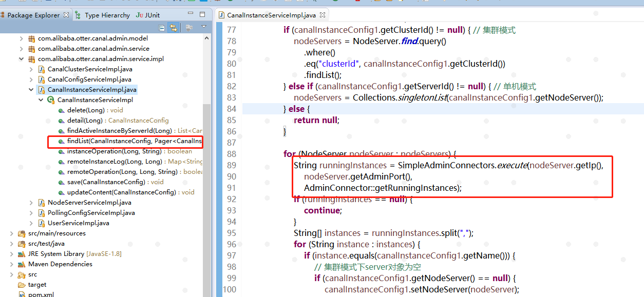644x297 pixels.
Task: Expand the com.alibaba.otter.canal.admin.service package
Action: click(x=21, y=49)
